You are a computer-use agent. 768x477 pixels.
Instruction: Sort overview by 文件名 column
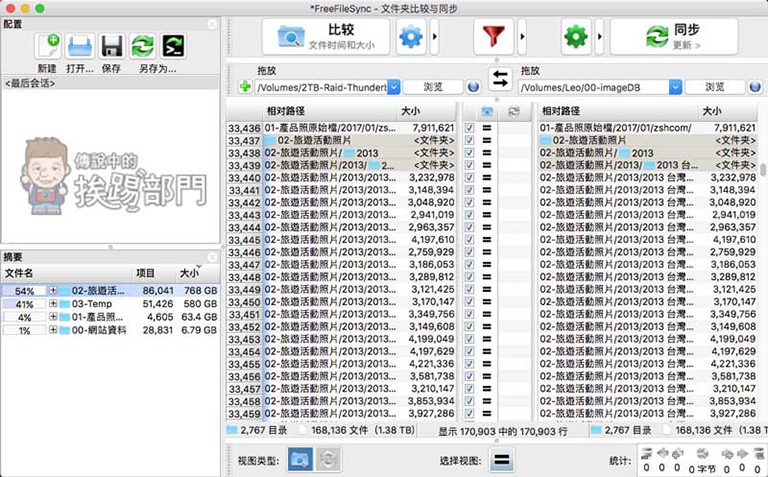pos(67,273)
